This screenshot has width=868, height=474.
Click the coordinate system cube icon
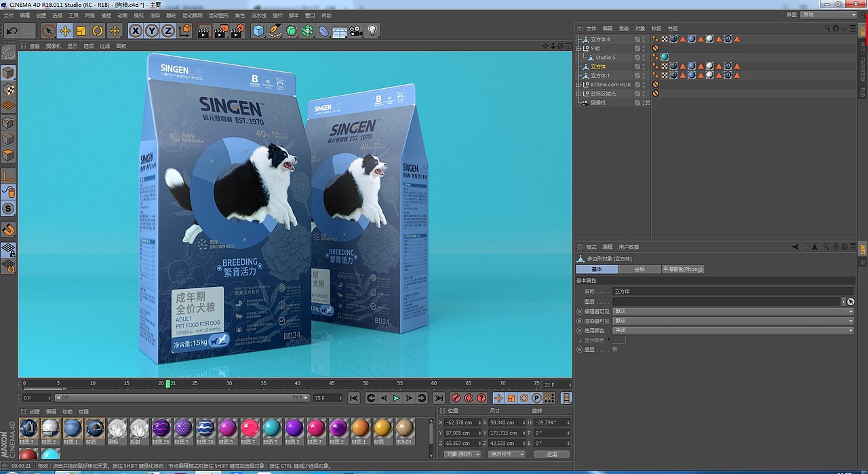(x=184, y=31)
